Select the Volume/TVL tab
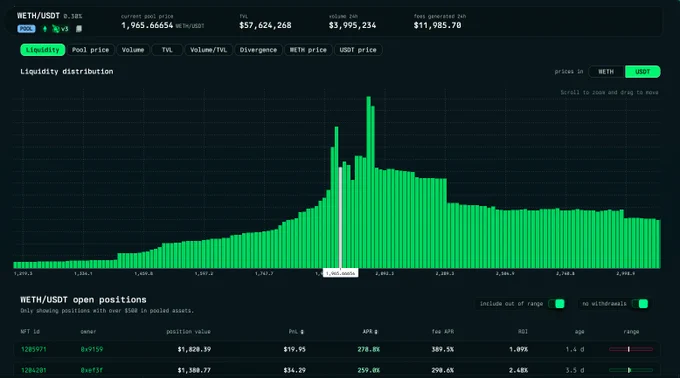This screenshot has width=680, height=378. pos(209,50)
